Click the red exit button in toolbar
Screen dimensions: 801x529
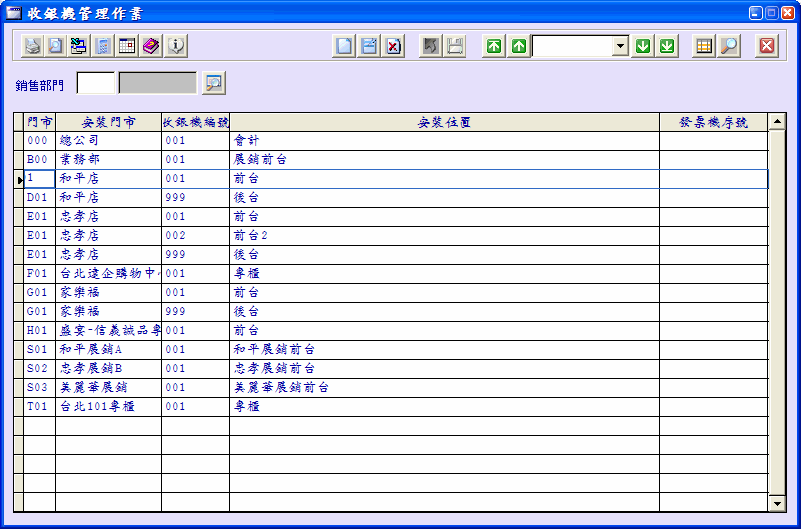[x=767, y=46]
